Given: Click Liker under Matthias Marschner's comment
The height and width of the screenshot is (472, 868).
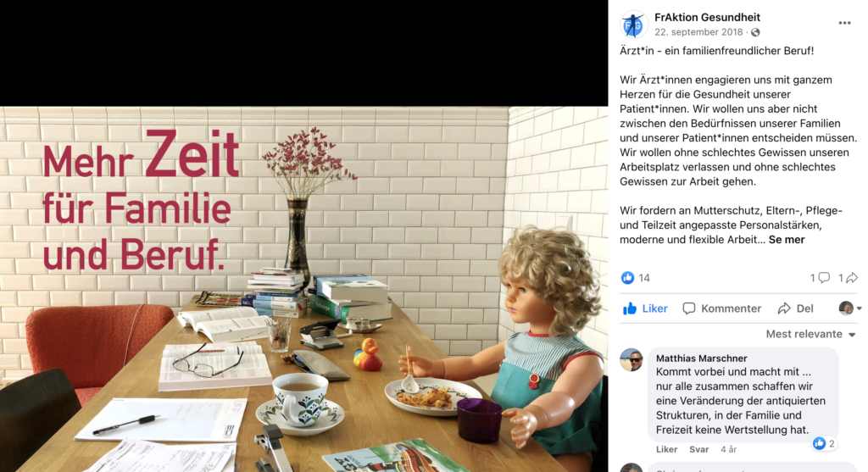Looking at the screenshot, I should tap(666, 450).
